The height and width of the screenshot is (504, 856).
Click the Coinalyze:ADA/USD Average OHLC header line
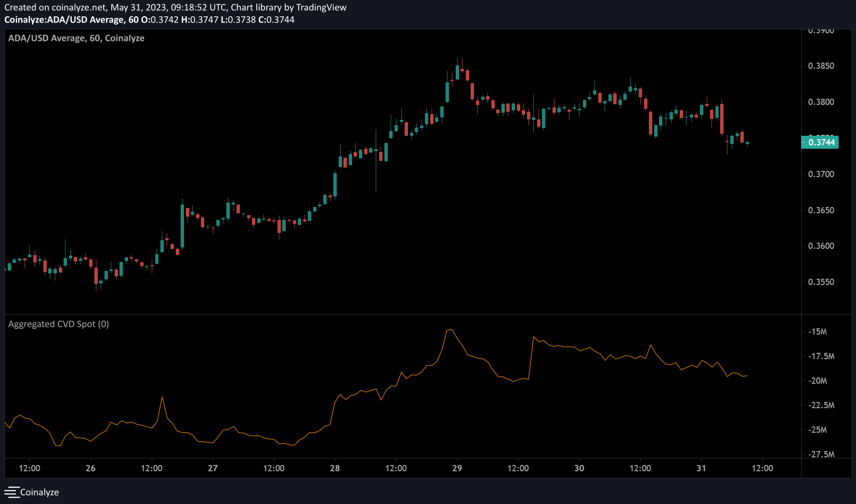[x=149, y=20]
